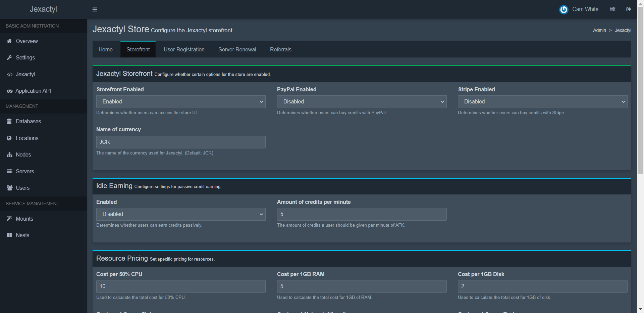Viewport: 644px width, 313px height.
Task: Select the Storefront tab
Action: [138, 49]
